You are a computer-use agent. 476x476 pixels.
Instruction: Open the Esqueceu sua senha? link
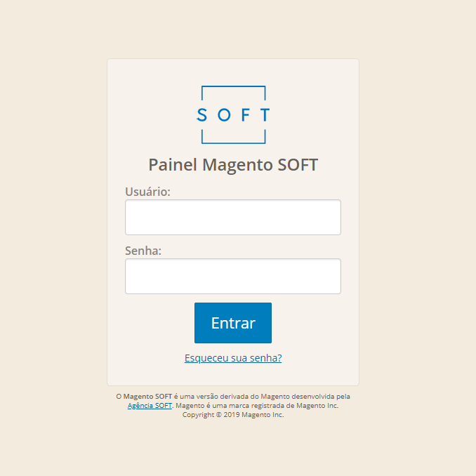pos(233,358)
